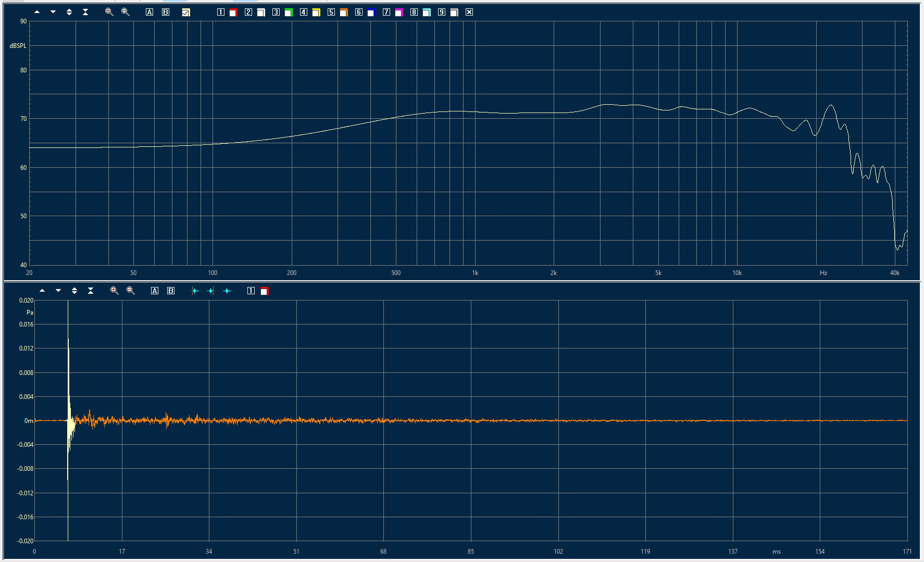Shift impulse graph down with down arrow
The height and width of the screenshot is (562, 924).
[x=58, y=291]
